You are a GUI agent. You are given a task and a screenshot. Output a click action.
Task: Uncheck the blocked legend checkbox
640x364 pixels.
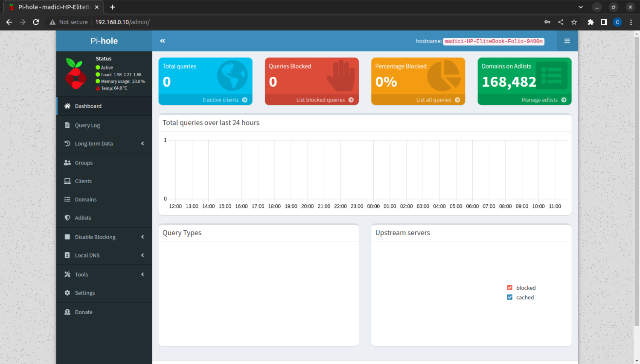509,288
